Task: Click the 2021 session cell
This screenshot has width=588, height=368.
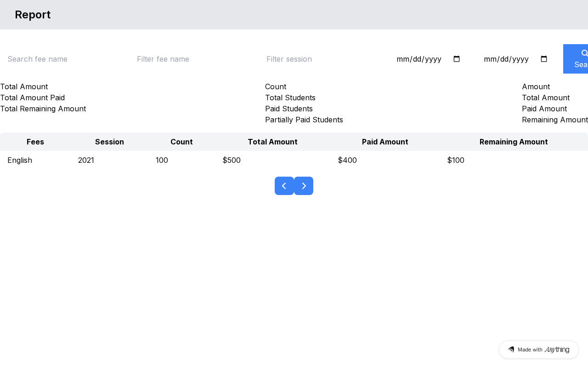Action: 86,160
